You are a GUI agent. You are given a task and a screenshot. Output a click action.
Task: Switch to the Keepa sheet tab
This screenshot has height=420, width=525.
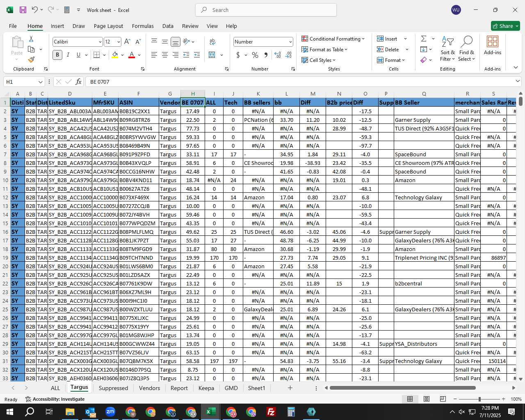(x=206, y=388)
